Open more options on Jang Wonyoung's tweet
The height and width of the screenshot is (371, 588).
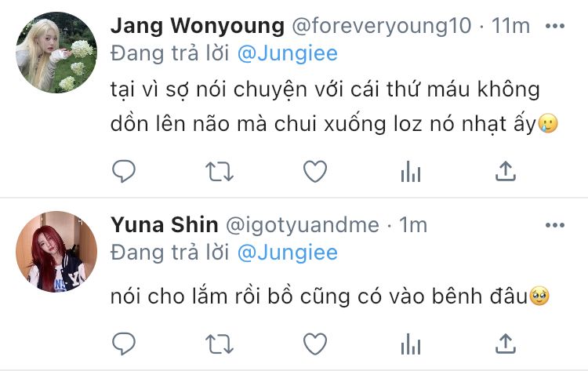(x=555, y=26)
